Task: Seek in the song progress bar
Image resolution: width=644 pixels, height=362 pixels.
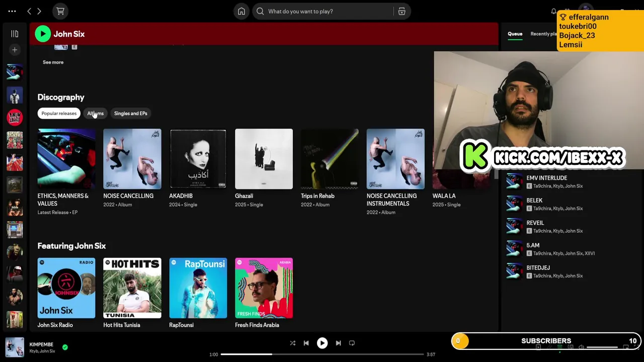Action: click(x=322, y=354)
